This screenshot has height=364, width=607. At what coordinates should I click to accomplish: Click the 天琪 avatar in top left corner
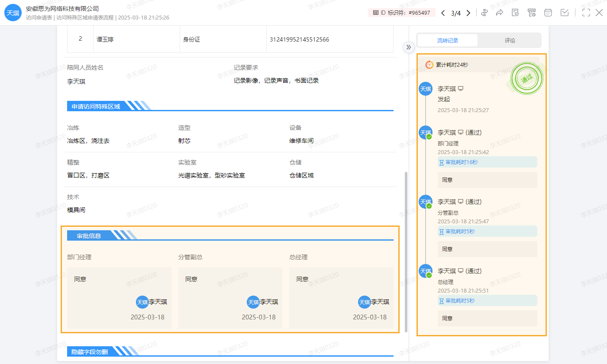pyautogui.click(x=13, y=13)
